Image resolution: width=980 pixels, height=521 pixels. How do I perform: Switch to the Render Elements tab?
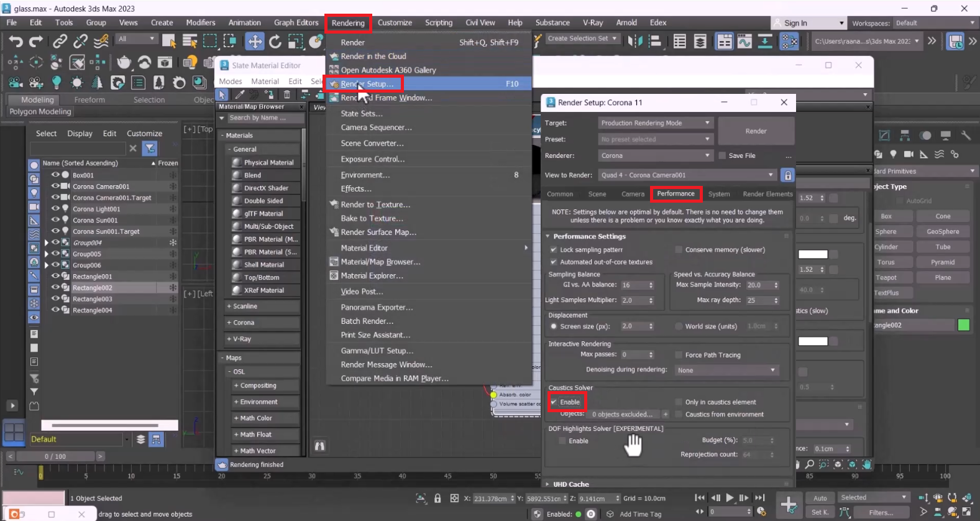767,194
